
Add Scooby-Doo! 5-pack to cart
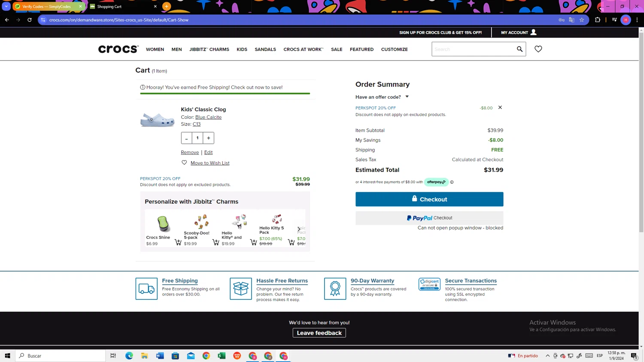click(216, 242)
